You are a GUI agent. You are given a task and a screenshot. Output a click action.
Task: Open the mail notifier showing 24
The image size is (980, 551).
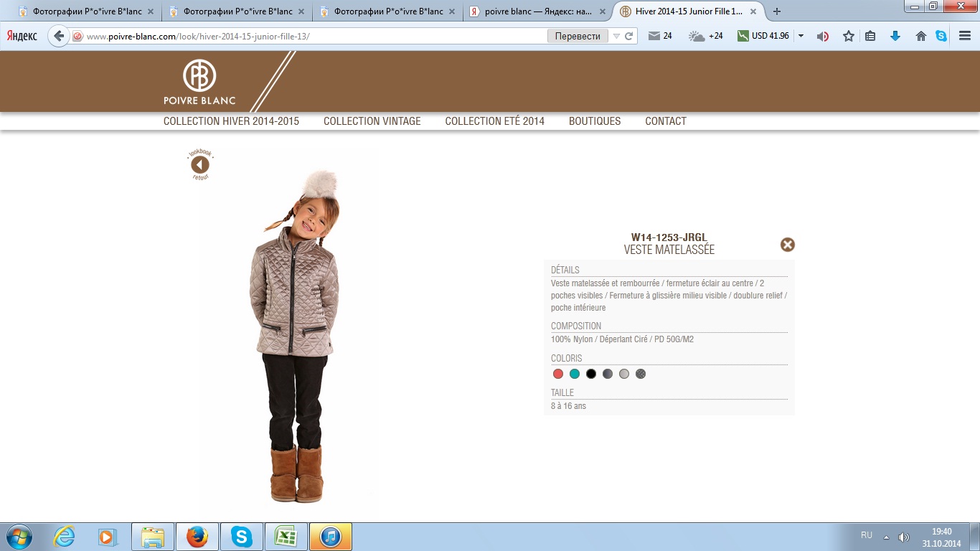point(660,36)
